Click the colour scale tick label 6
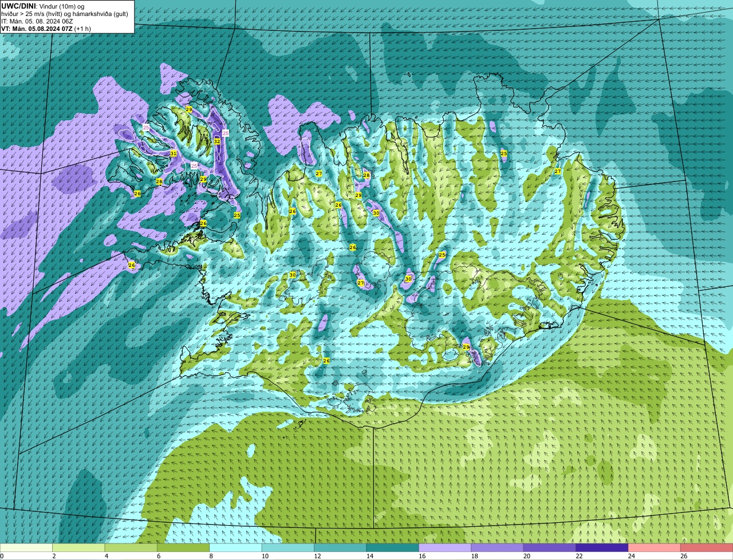 [159, 556]
